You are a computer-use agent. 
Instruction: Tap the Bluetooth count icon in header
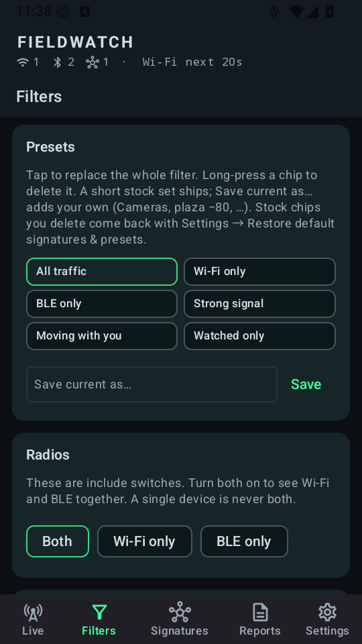click(58, 62)
